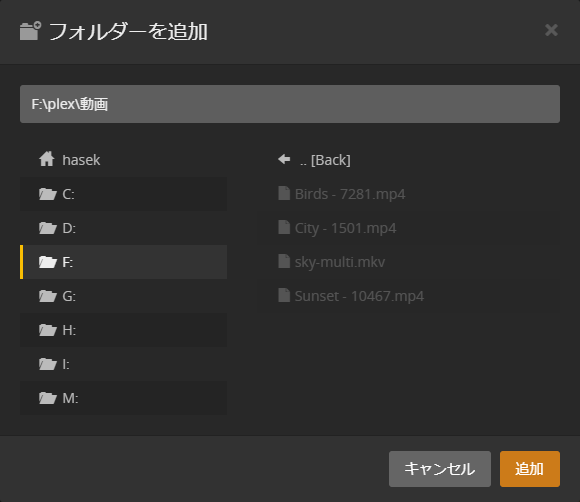The width and height of the screenshot is (580, 502).
Task: Go up using the .. [Back] link
Action: (325, 160)
